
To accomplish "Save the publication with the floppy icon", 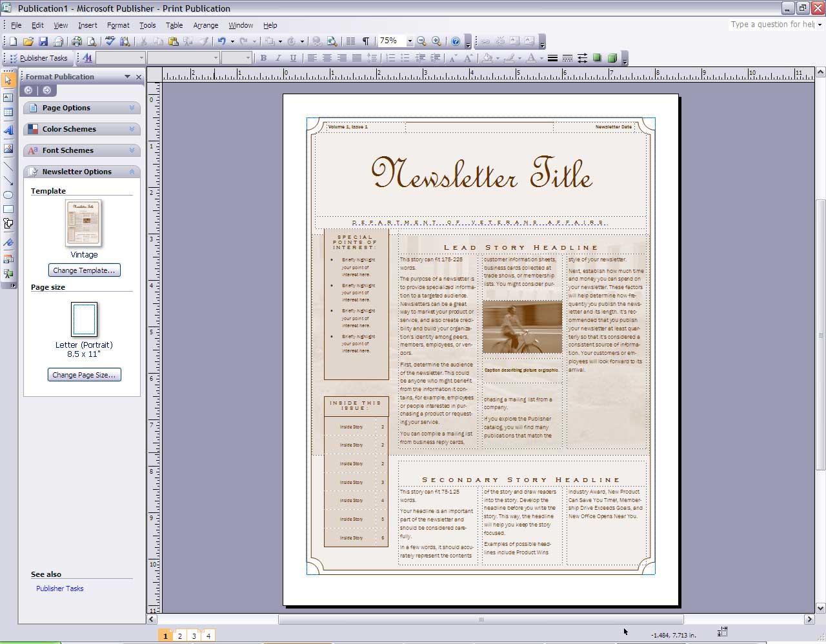I will [x=43, y=41].
